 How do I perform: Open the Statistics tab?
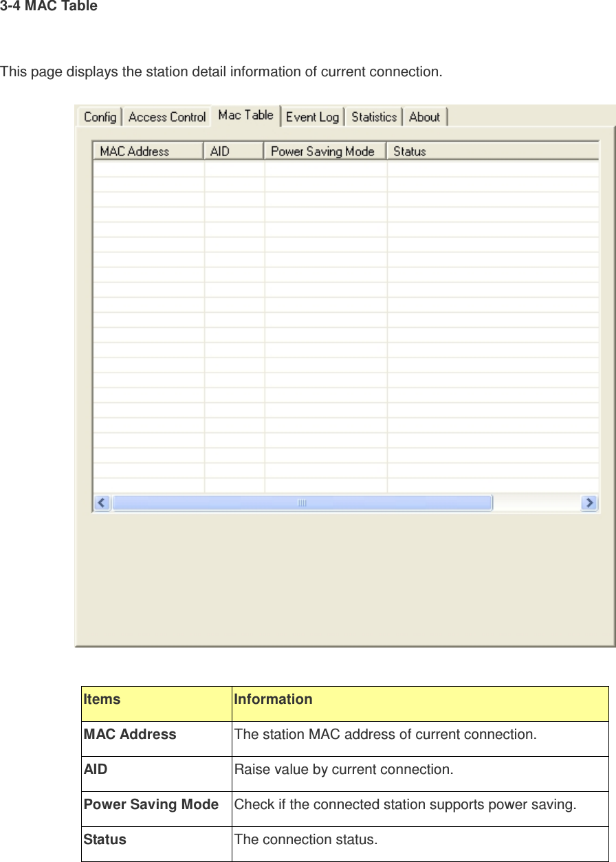374,117
